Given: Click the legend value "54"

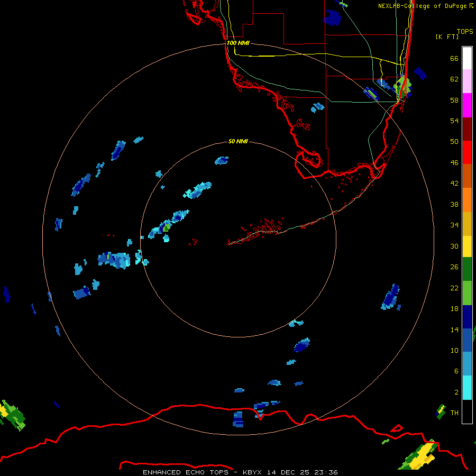Looking at the screenshot, I should (x=454, y=121).
